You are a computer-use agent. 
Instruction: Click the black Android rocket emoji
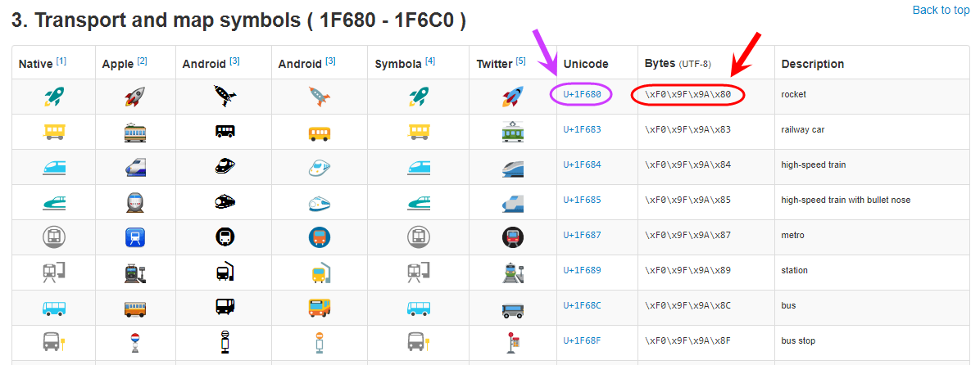[225, 96]
